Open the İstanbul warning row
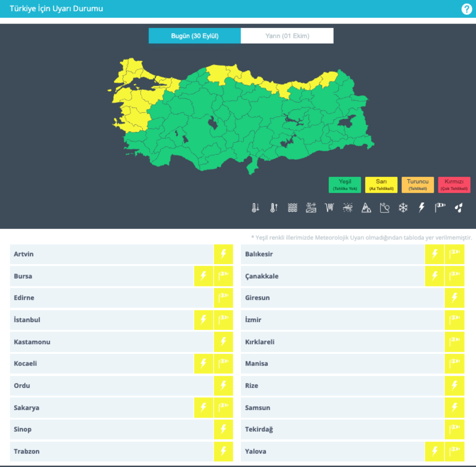Image resolution: width=476 pixels, height=467 pixels. 122,320
